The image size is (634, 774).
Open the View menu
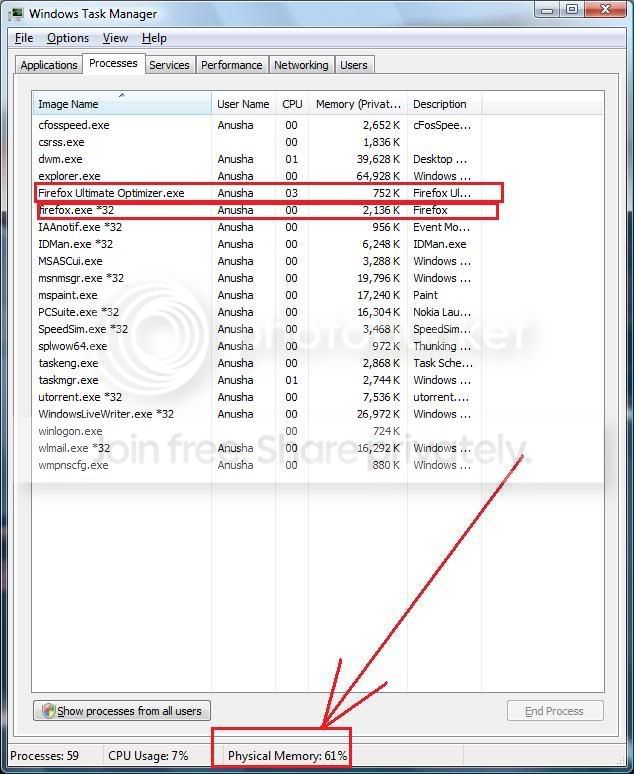pos(115,38)
